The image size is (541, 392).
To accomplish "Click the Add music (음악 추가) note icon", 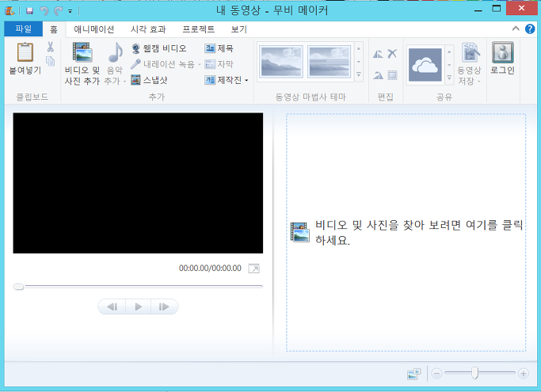I will pos(116,52).
